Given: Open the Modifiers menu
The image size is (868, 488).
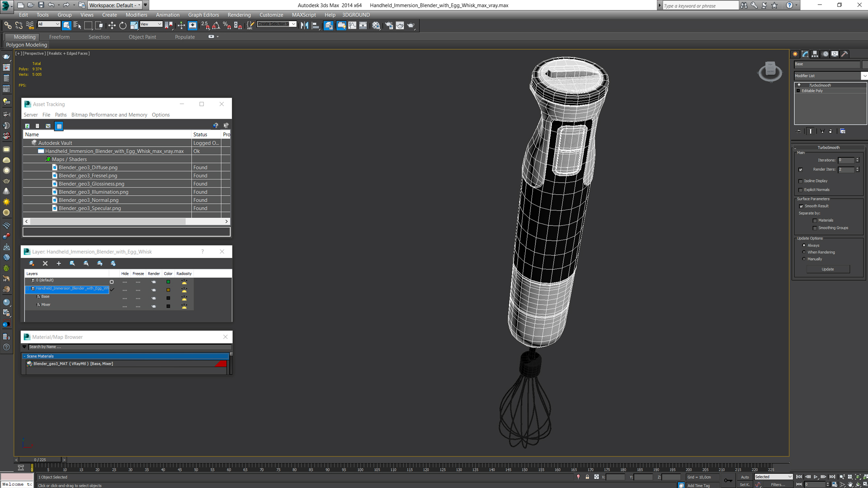Looking at the screenshot, I should [x=137, y=15].
